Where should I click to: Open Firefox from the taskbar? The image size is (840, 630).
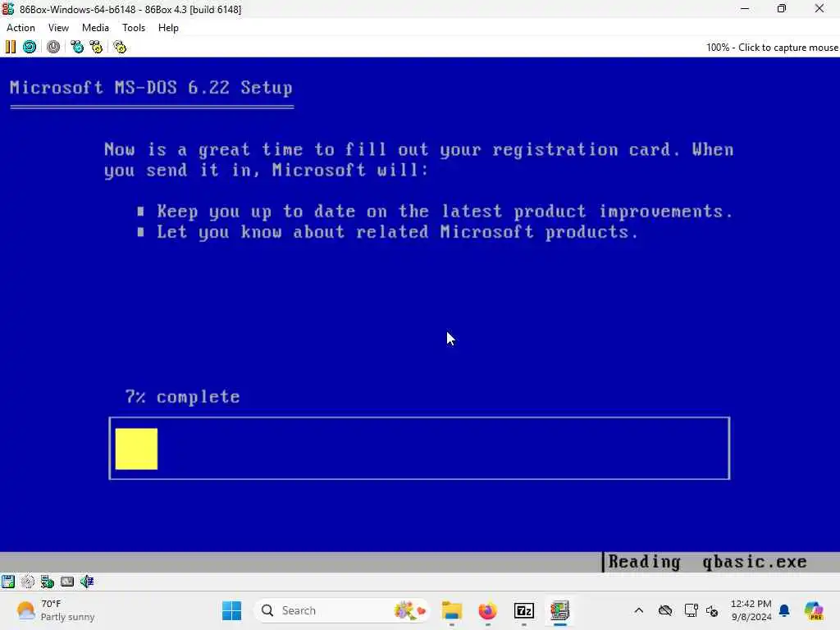(487, 610)
